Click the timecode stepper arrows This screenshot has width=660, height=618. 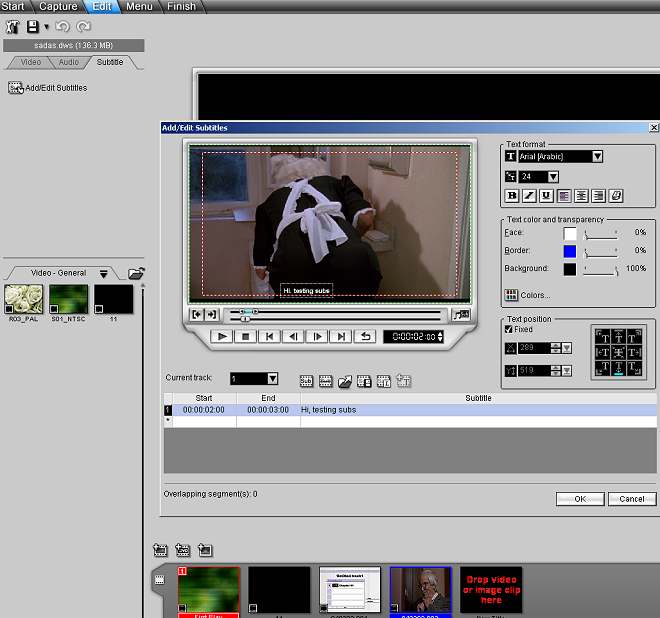tap(440, 336)
